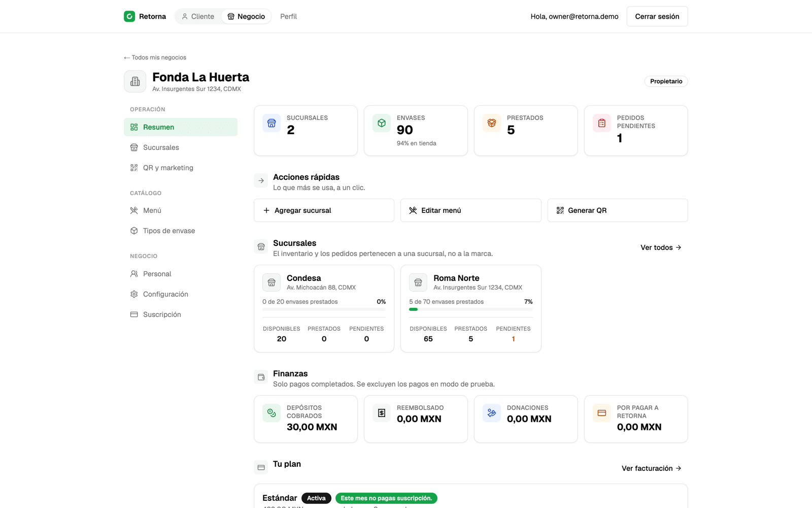The width and height of the screenshot is (812, 508).
Task: Click the card icon beside Tu plan
Action: [261, 467]
